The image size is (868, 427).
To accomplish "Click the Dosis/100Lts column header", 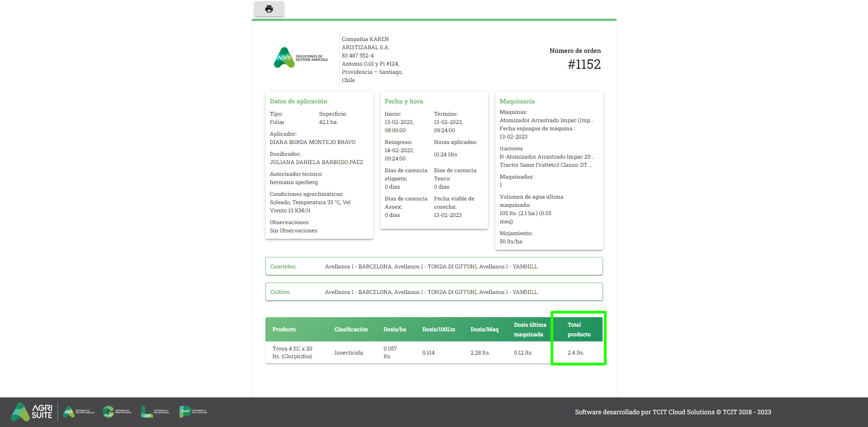I will (x=438, y=329).
